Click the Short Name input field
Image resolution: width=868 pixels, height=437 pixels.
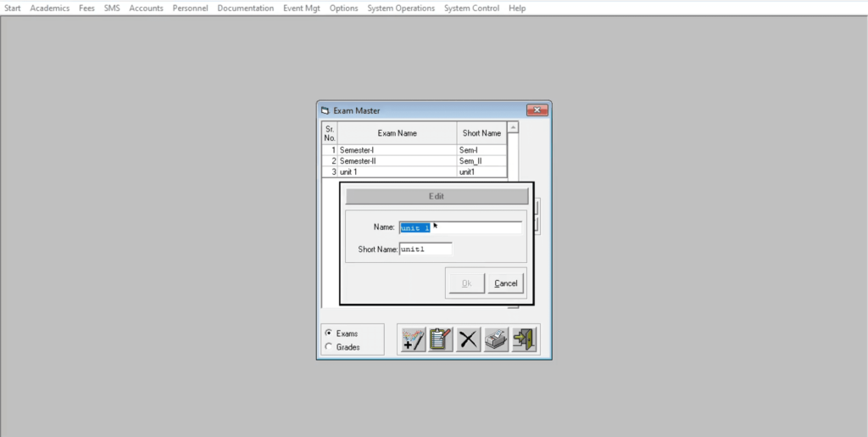(x=426, y=249)
